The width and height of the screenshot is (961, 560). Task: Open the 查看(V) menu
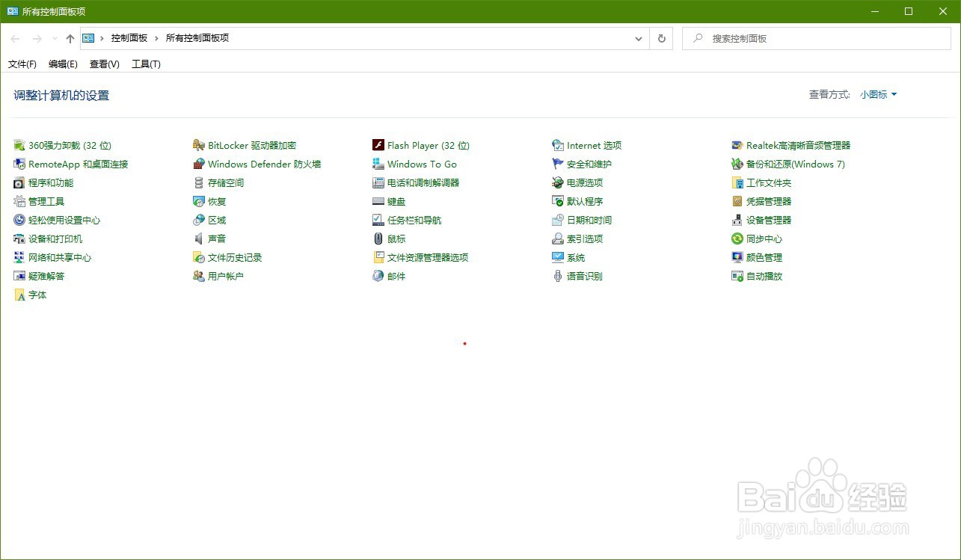point(105,64)
